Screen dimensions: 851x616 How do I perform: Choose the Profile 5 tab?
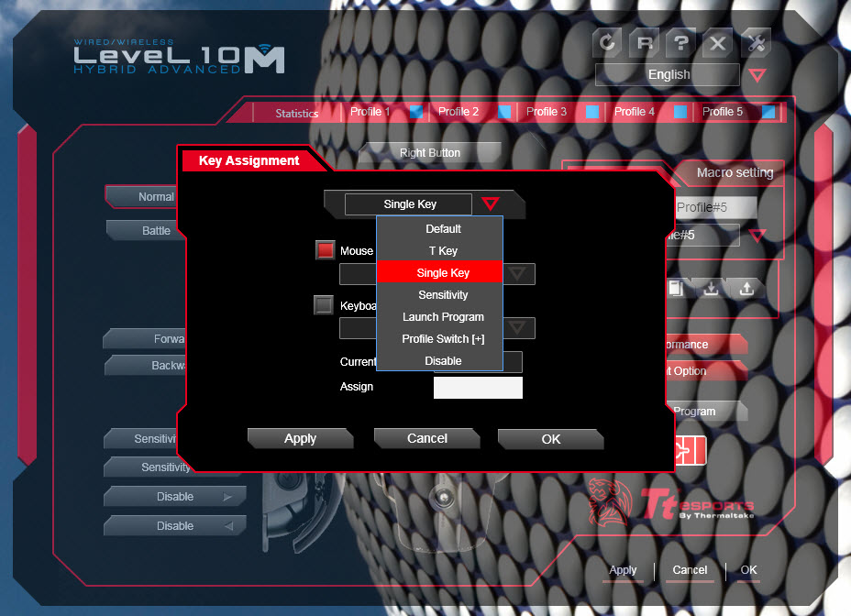click(722, 112)
